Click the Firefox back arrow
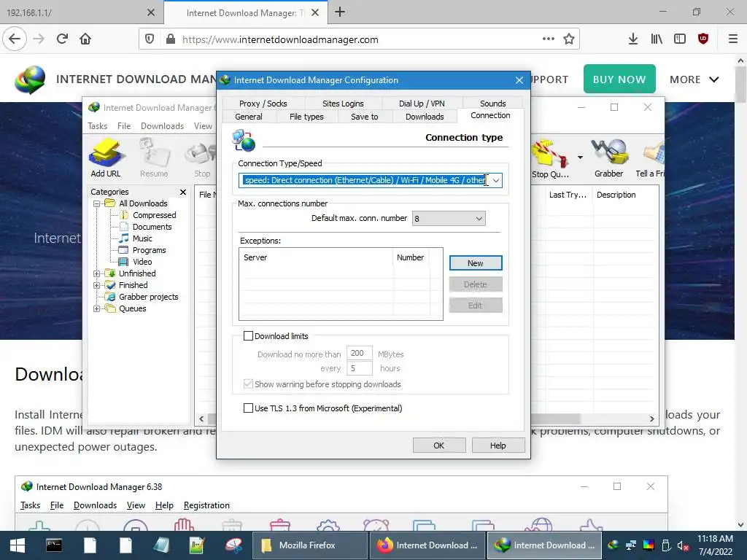 15,39
